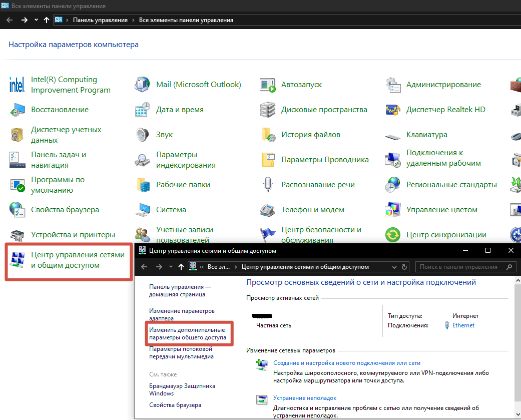Open Программы по умолчанию icon
This screenshot has height=420, width=521.
tap(17, 185)
